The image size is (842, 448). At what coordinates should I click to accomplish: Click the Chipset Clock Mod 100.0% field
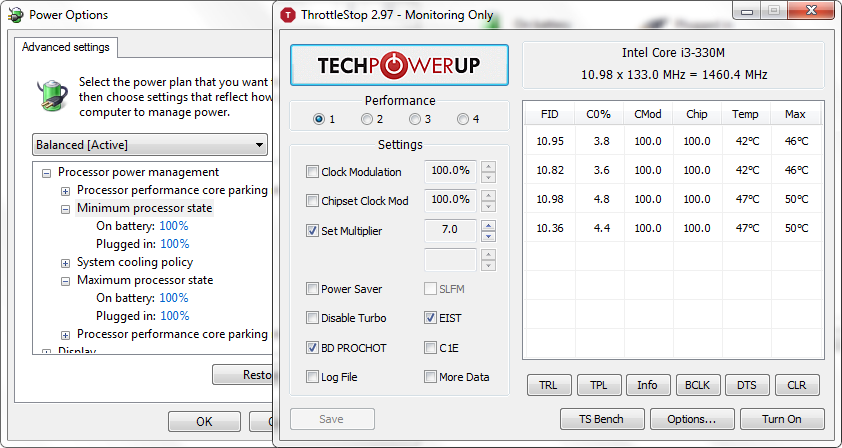pyautogui.click(x=450, y=200)
